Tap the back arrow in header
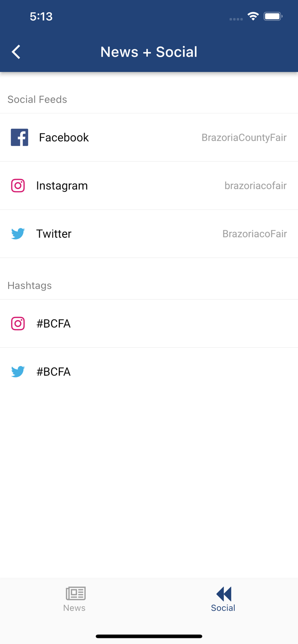This screenshot has width=298, height=644. coord(16,52)
